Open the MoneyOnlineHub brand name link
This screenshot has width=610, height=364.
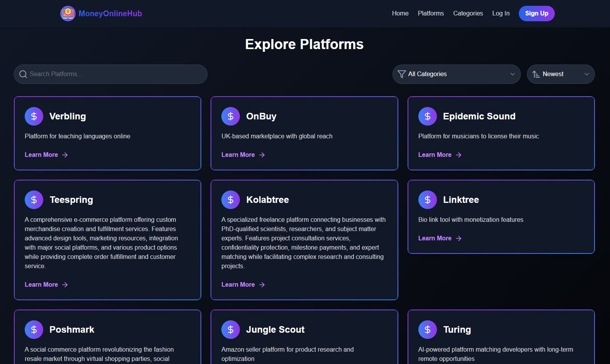[110, 14]
